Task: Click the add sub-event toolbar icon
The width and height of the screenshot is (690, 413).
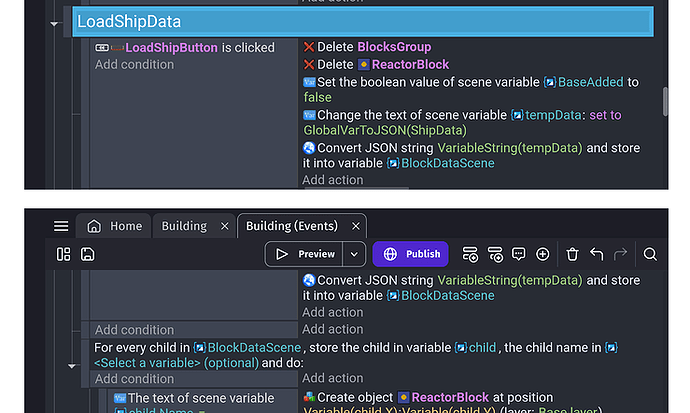Action: click(495, 254)
